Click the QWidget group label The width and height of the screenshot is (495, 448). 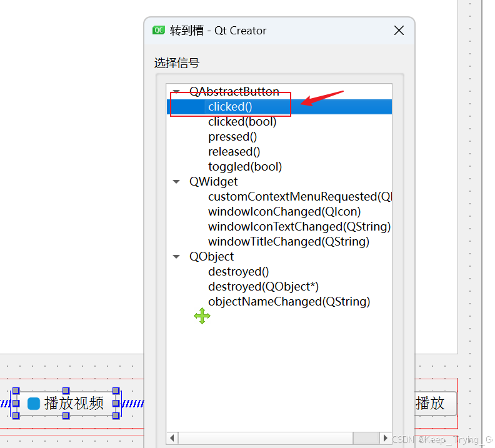[x=213, y=182]
